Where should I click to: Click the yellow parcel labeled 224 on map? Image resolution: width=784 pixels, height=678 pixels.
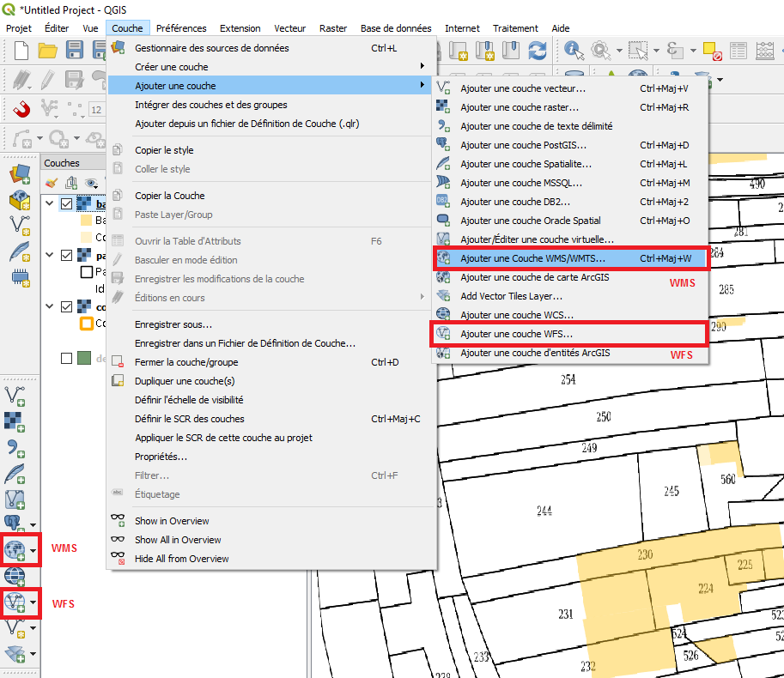click(706, 588)
